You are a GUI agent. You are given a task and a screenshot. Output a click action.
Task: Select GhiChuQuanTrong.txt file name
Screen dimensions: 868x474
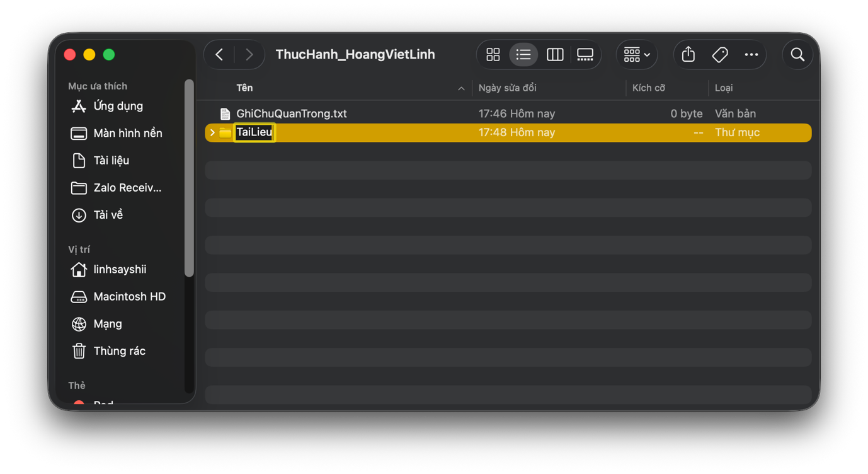click(292, 114)
